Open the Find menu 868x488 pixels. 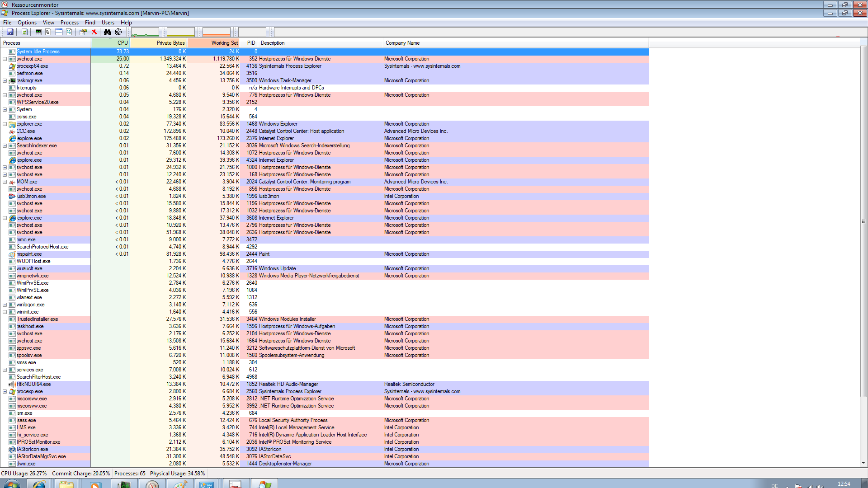point(90,23)
